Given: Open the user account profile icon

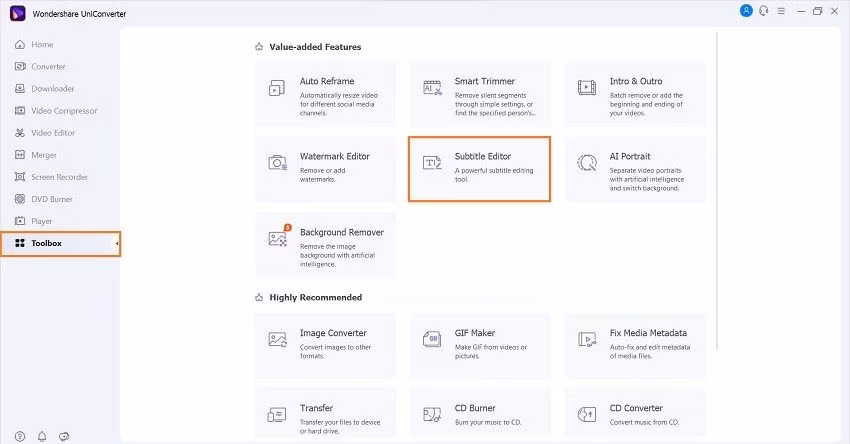Looking at the screenshot, I should pos(746,10).
